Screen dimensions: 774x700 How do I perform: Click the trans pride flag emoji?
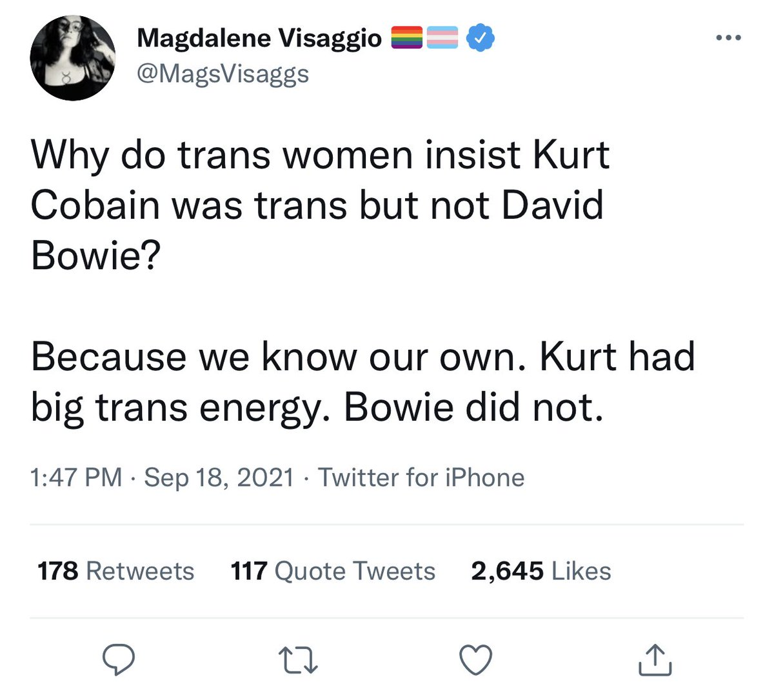[x=443, y=38]
